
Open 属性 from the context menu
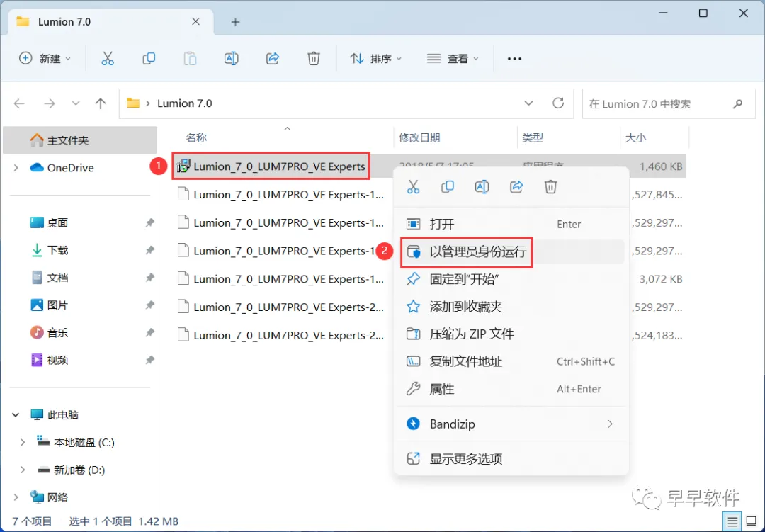[x=511, y=389]
